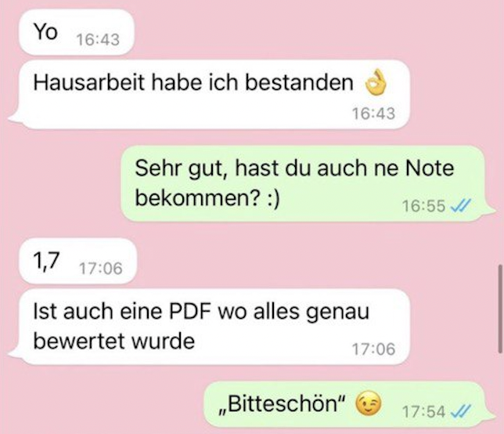Click read checkmarks on 16:55 message
Screen dimensions: 504x434
pos(461,205)
